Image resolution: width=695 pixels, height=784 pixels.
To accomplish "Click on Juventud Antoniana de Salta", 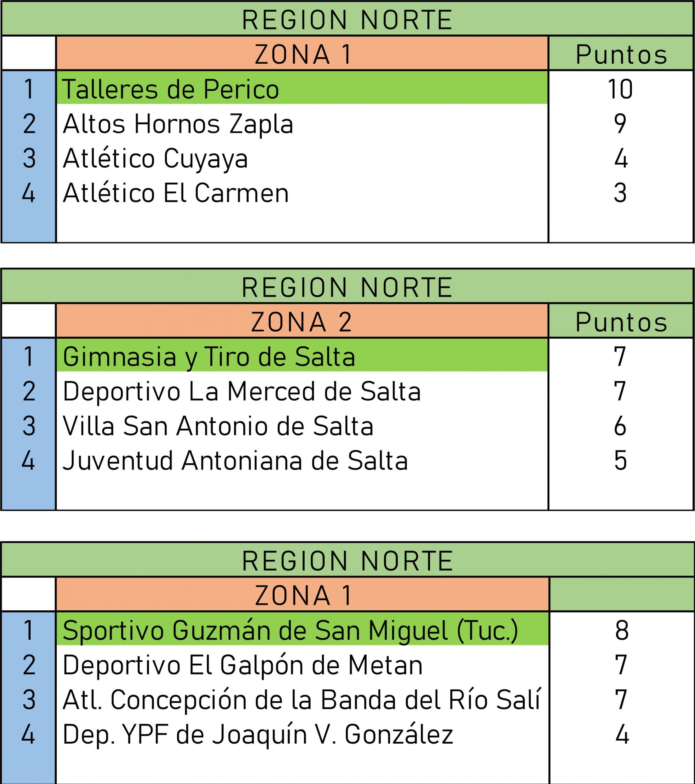I will point(235,461).
